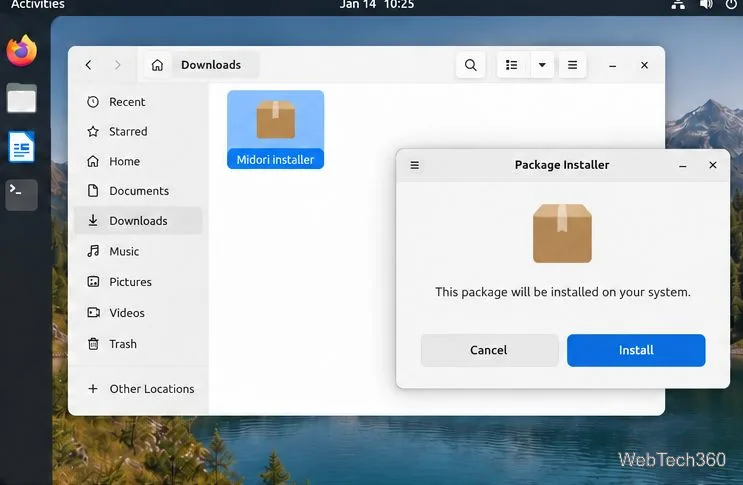This screenshot has width=743, height=485.
Task: Click the Install button
Action: (636, 350)
